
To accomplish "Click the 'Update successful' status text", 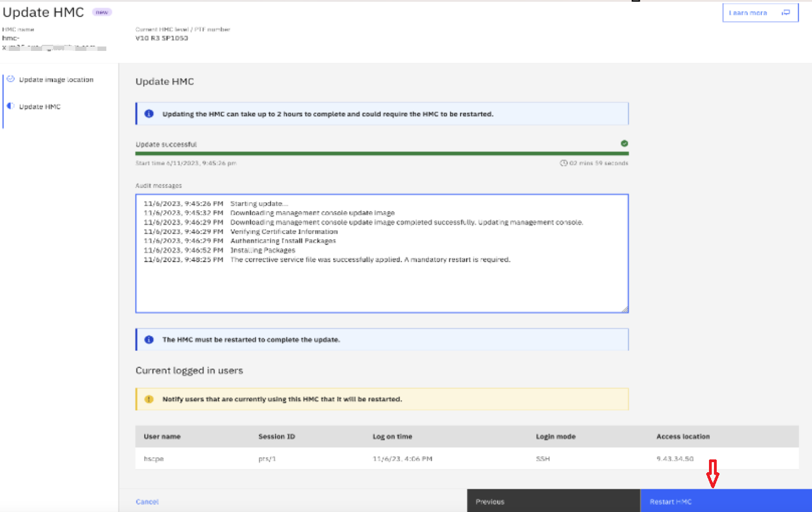I will click(166, 144).
